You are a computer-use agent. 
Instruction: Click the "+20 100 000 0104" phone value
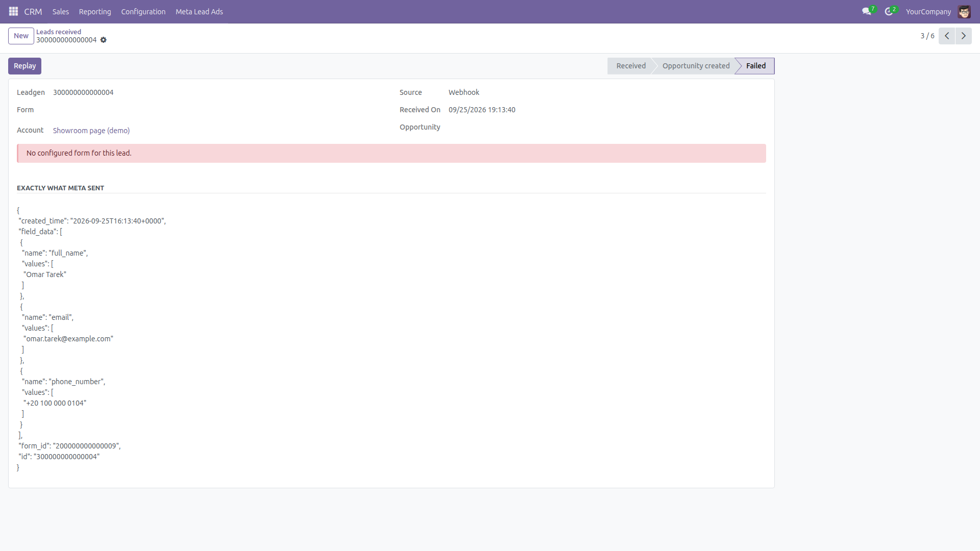point(55,403)
